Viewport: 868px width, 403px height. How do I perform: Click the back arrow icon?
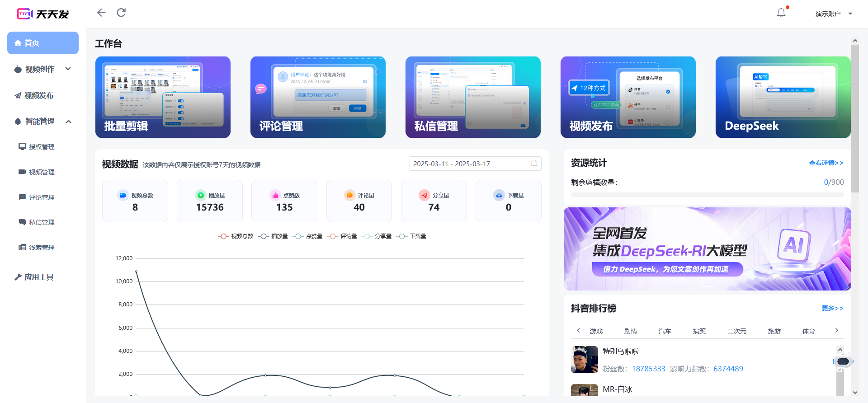tap(101, 13)
